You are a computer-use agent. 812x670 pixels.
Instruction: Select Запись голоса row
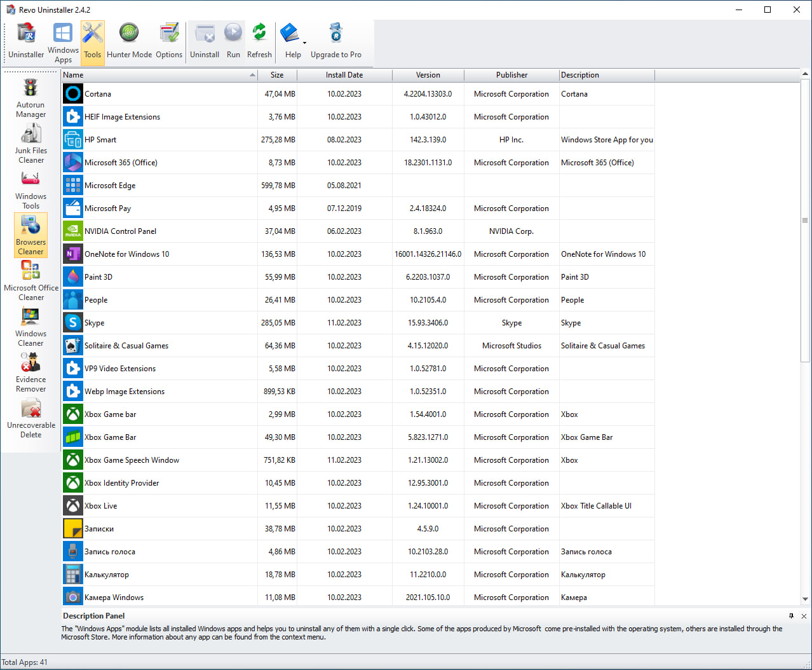click(358, 552)
